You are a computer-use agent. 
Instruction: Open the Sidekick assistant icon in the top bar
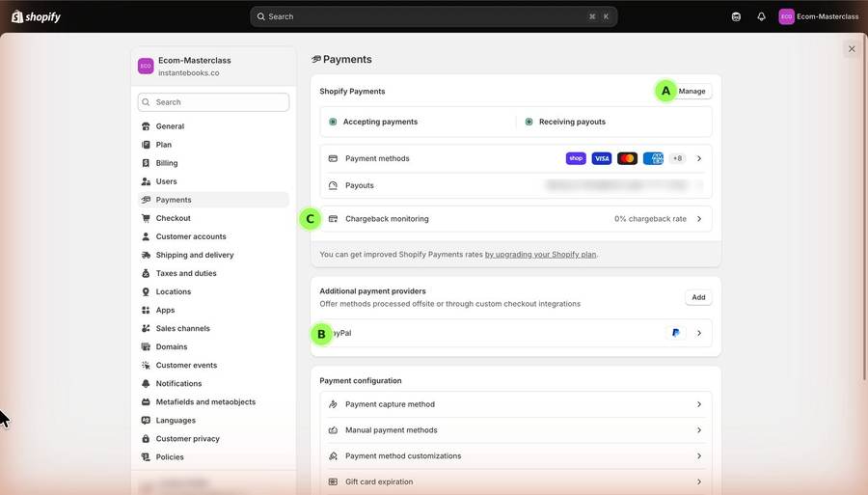pyautogui.click(x=736, y=16)
